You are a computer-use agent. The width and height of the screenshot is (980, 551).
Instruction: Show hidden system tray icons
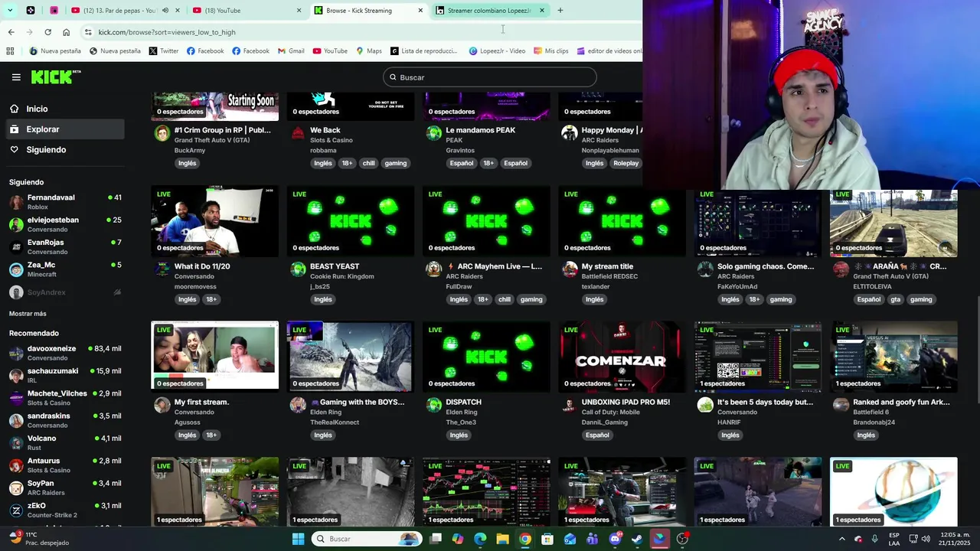pos(842,539)
